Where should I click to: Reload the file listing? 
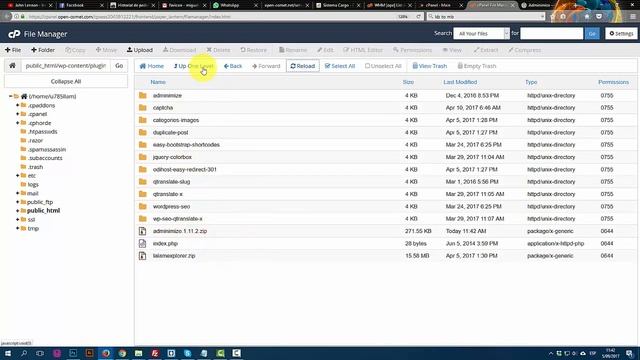coord(302,66)
